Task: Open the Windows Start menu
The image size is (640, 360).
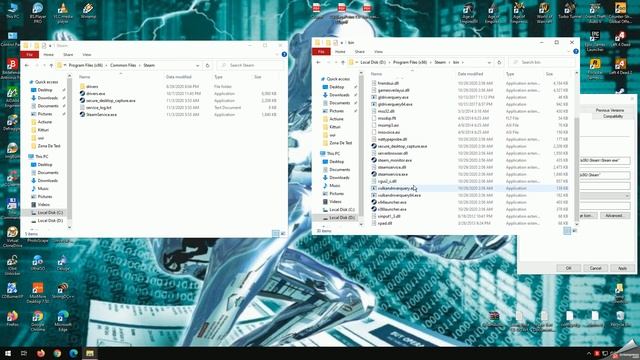Action: point(8,353)
